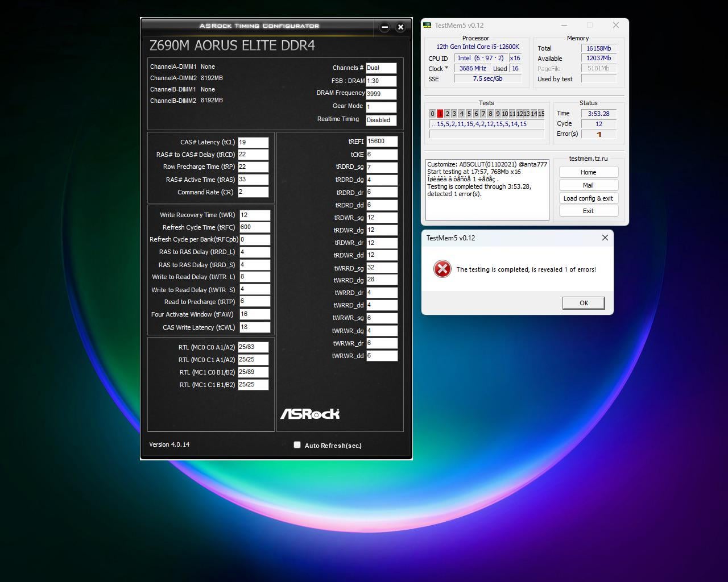Click the SSE speed value '7.5 sec/Gb'
The width and height of the screenshot is (728, 582).
coord(488,79)
